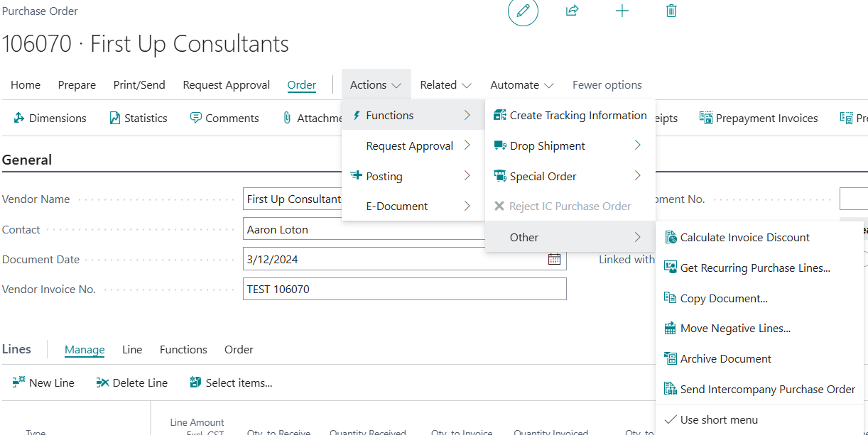This screenshot has height=435, width=868.
Task: Select the Functions tab under Lines
Action: point(183,350)
